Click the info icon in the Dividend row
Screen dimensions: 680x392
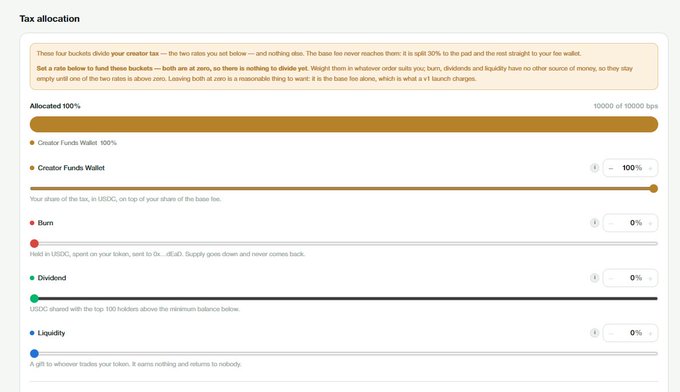[595, 278]
